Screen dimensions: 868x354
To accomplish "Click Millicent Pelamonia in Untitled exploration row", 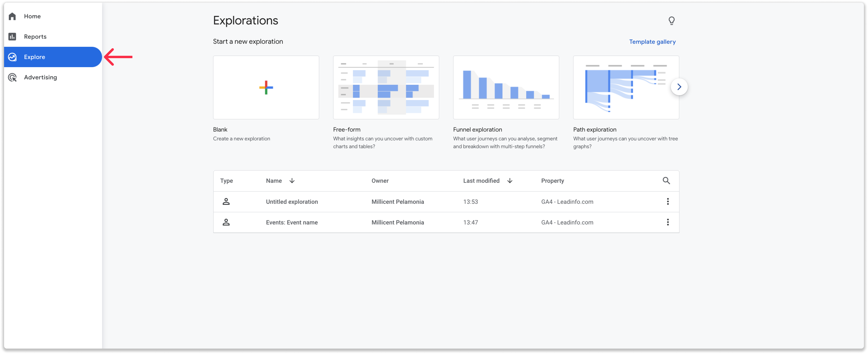I will (x=398, y=201).
